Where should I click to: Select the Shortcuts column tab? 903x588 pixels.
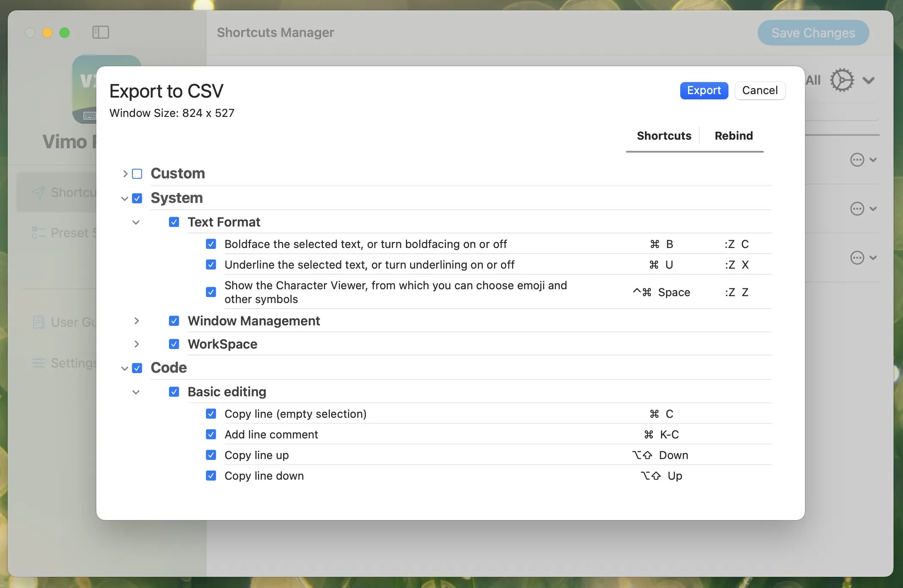[x=663, y=136]
